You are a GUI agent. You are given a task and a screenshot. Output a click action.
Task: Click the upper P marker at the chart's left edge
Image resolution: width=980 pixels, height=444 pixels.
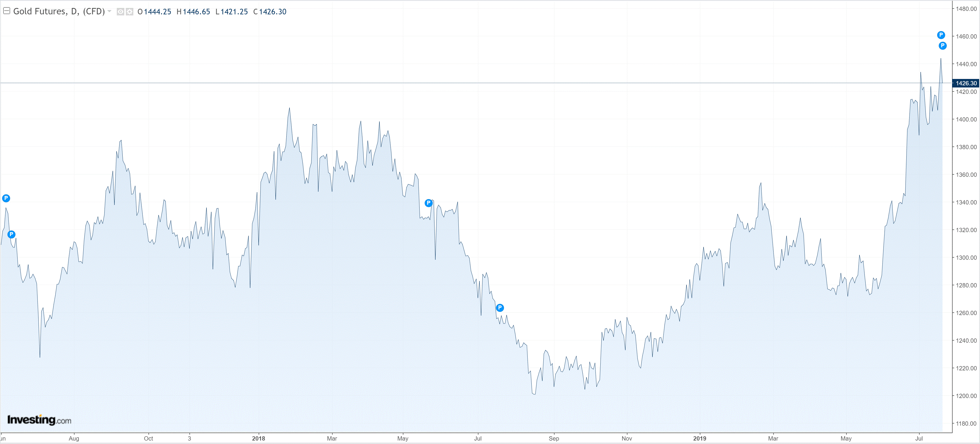(x=6, y=198)
